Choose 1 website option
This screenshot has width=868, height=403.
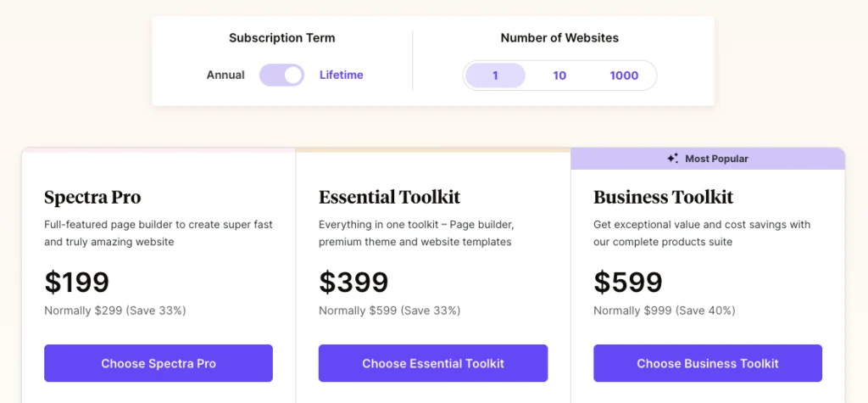pyautogui.click(x=495, y=76)
